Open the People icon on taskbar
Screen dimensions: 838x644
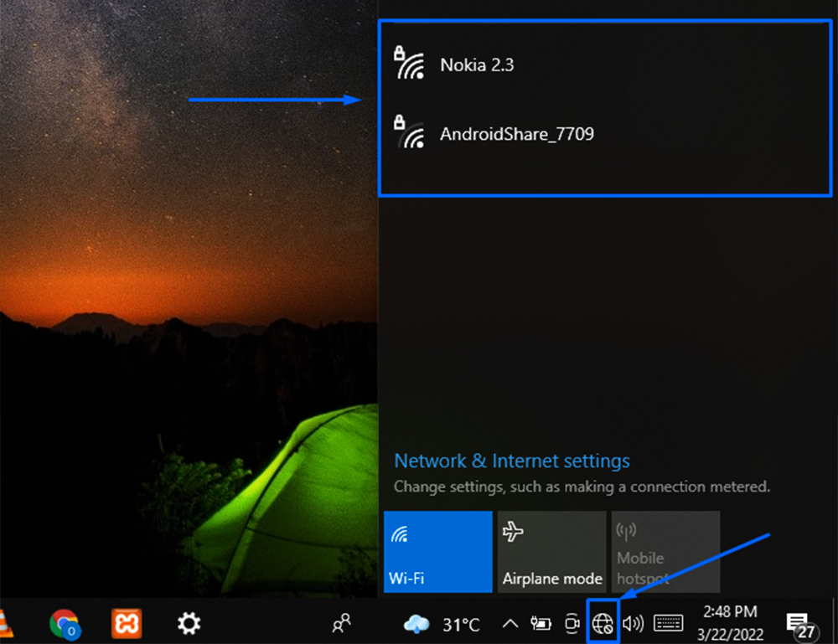tap(341, 623)
